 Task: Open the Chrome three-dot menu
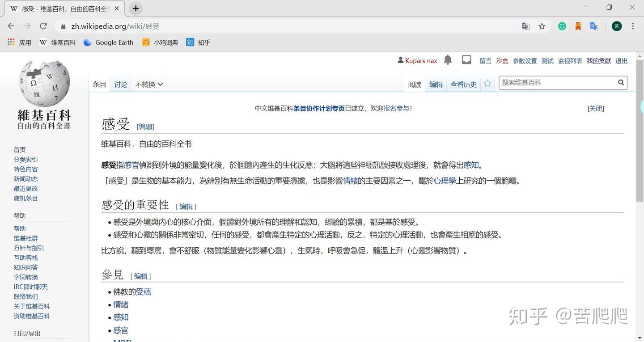(634, 26)
